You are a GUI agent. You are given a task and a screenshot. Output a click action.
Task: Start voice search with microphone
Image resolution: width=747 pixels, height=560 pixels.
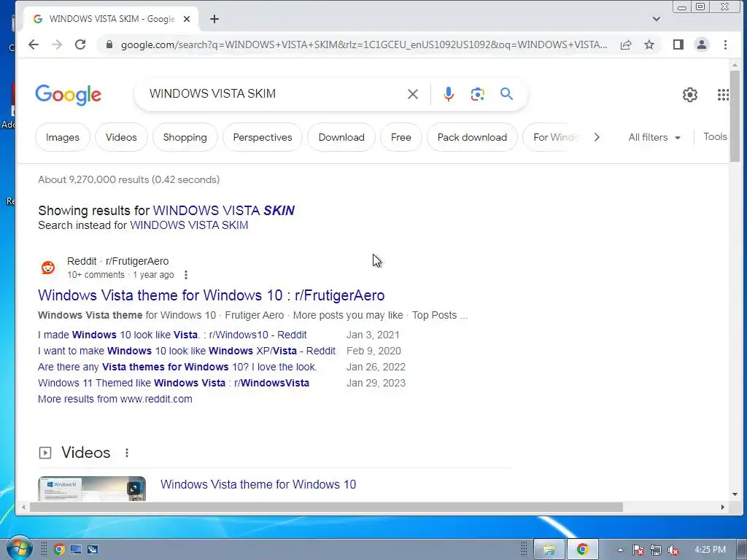click(449, 94)
